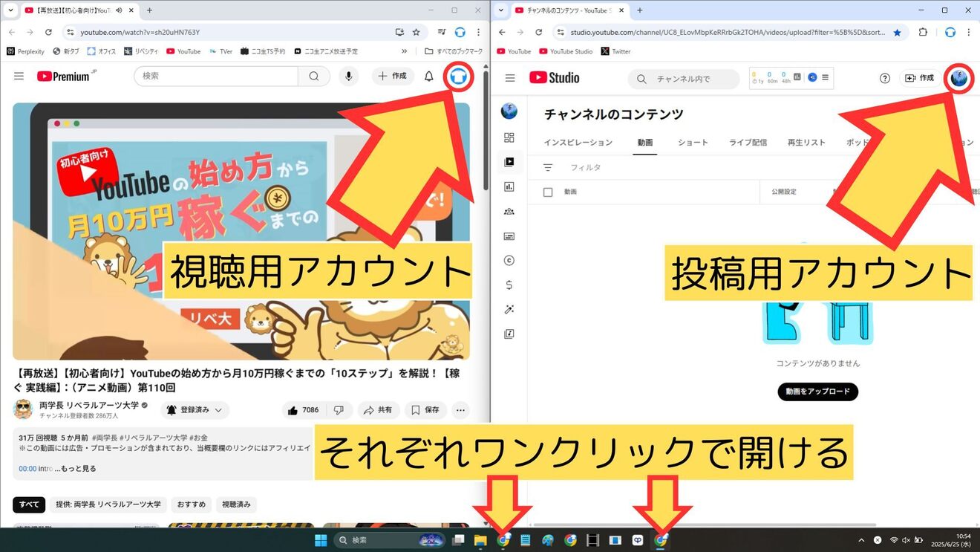This screenshot has height=552, width=980.
Task: Click the 作成 button on YouTube
Action: [393, 76]
